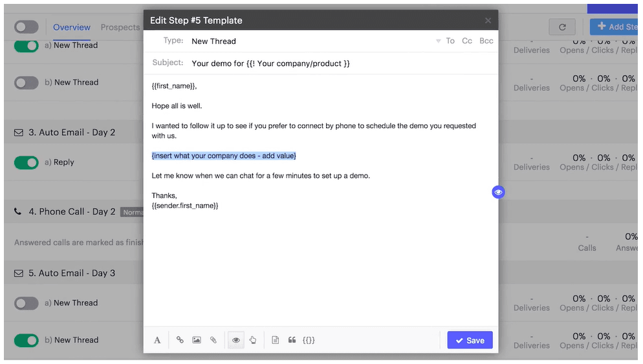Image resolution: width=643 pixels, height=364 pixels.
Task: Click into the Subject field
Action: (323, 63)
